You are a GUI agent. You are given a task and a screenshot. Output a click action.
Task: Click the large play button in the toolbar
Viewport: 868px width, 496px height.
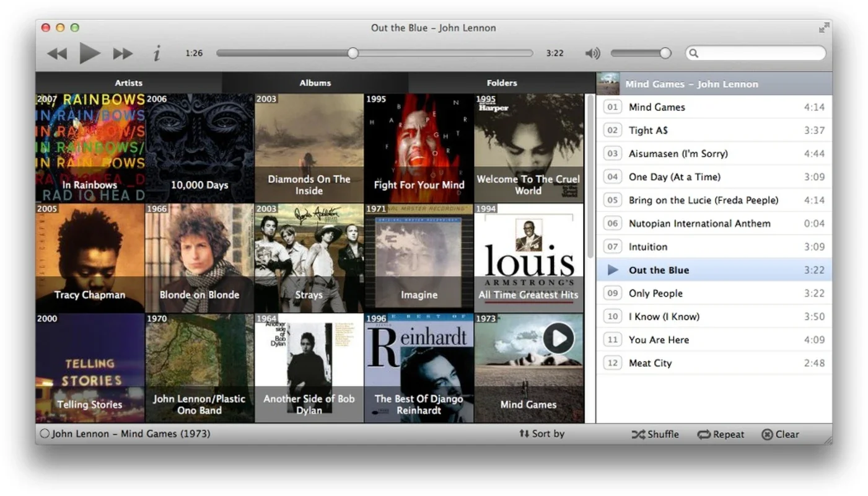click(x=90, y=53)
